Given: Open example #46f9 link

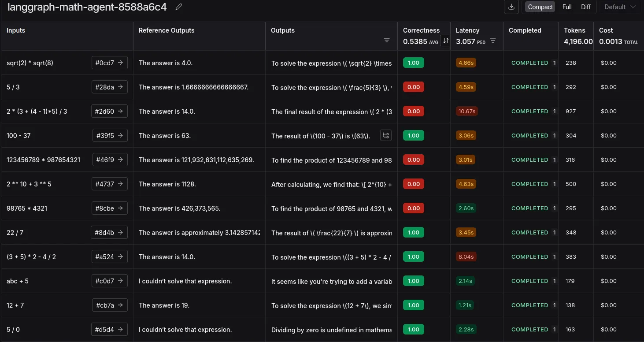Looking at the screenshot, I should tap(110, 160).
